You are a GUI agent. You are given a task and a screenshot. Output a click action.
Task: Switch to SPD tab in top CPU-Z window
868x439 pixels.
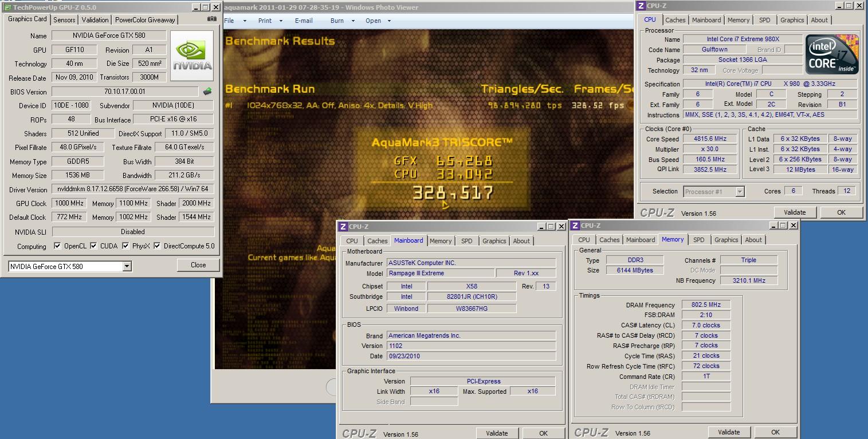coord(765,20)
